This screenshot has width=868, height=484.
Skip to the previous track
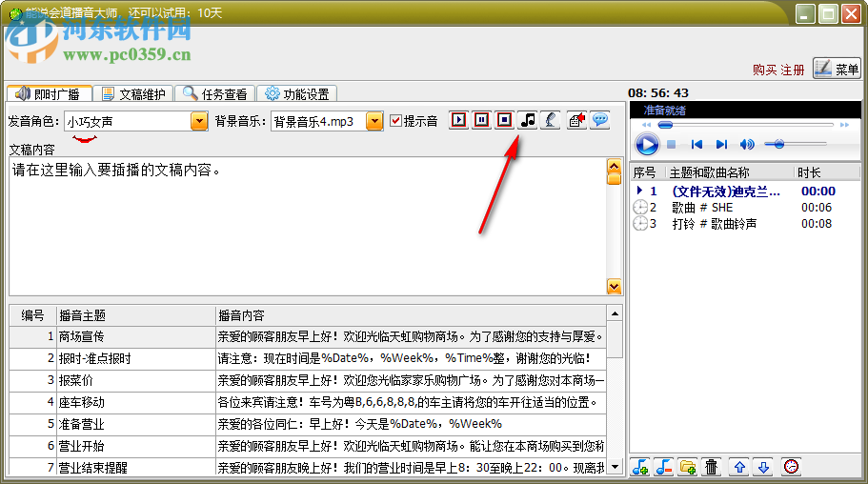pos(696,145)
